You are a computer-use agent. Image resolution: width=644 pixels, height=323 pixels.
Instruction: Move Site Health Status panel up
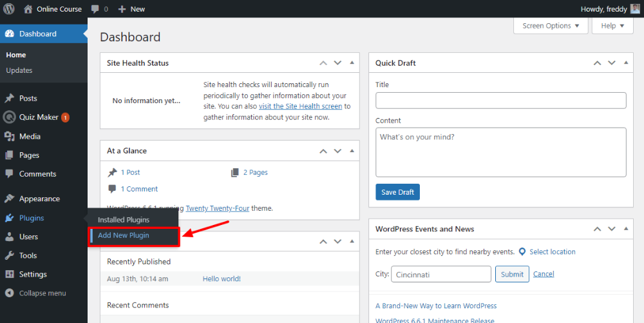(x=323, y=63)
